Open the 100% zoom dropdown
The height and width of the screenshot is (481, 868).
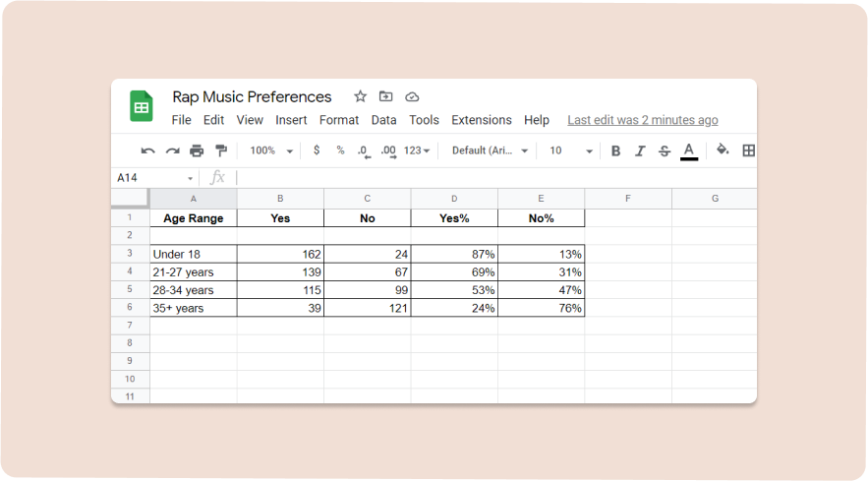point(271,150)
